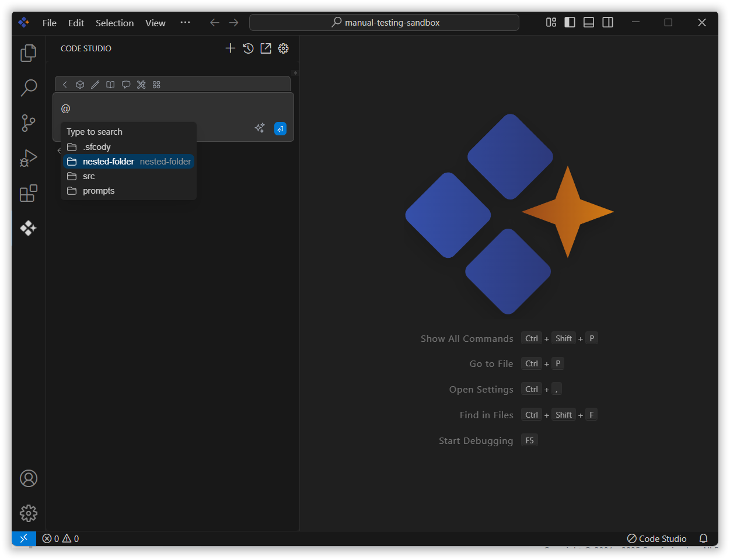Open the Extensions view

pos(28,193)
